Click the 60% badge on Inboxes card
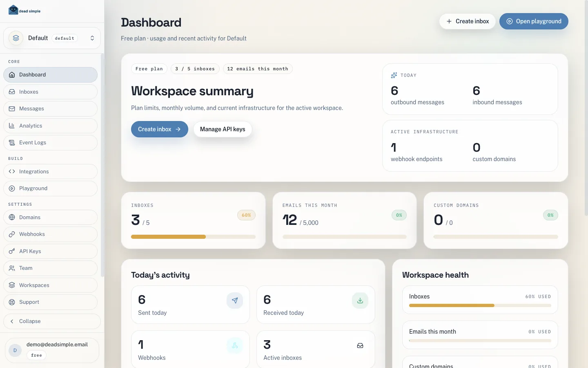Viewport: 588px width, 368px height. click(246, 215)
